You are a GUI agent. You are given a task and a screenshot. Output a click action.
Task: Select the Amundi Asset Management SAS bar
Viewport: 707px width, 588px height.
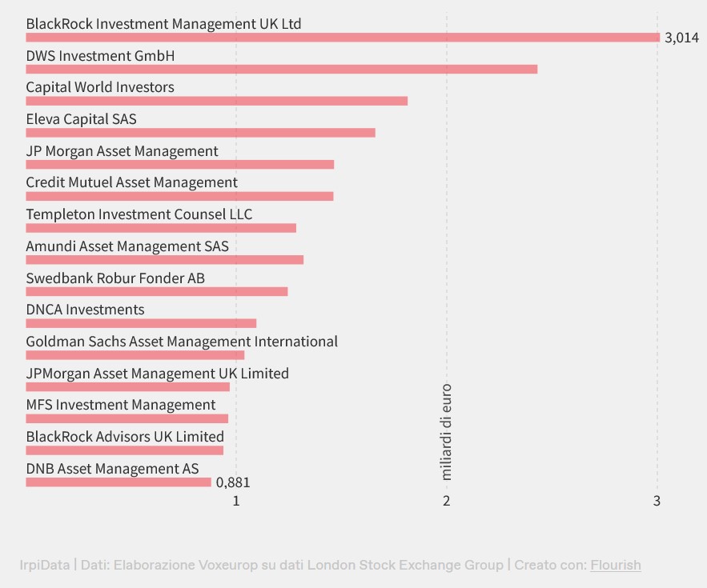(x=164, y=259)
